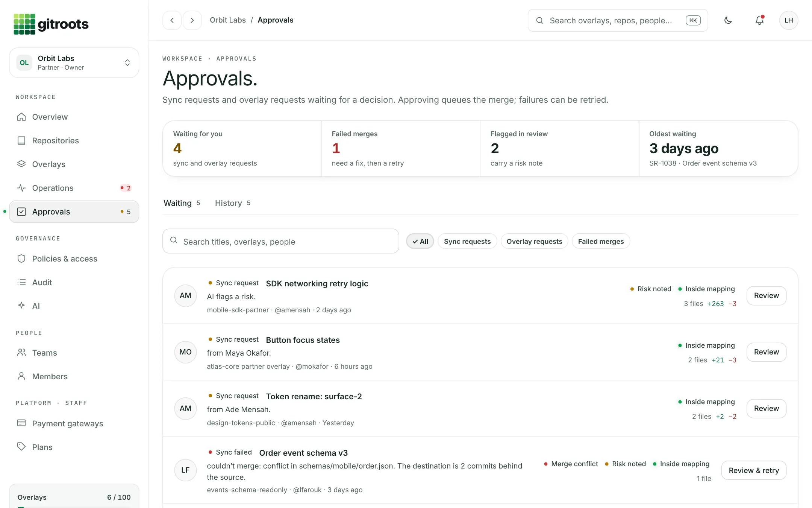Open the Flagged in review stat card
Image resolution: width=812 pixels, height=508 pixels.
click(559, 149)
